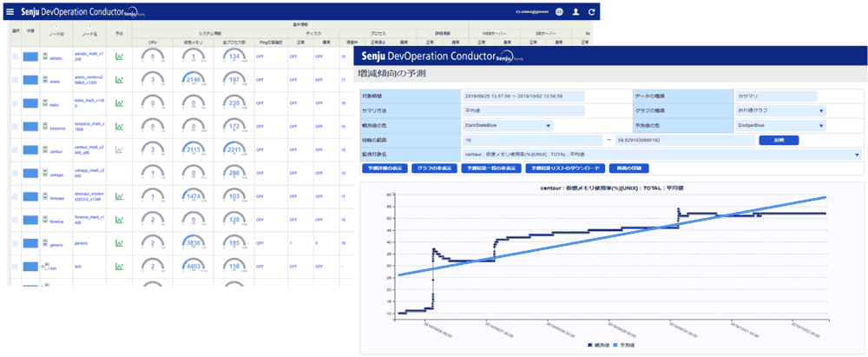This screenshot has height=357, width=868.
Task: Click the server node icon beside arena
Action: point(45,80)
